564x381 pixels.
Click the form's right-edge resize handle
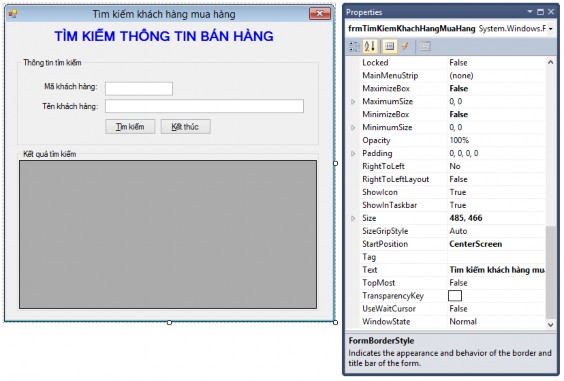(336, 163)
